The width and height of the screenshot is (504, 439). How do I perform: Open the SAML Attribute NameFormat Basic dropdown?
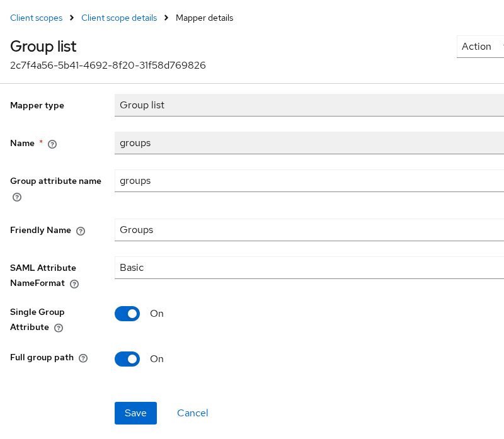point(309,268)
